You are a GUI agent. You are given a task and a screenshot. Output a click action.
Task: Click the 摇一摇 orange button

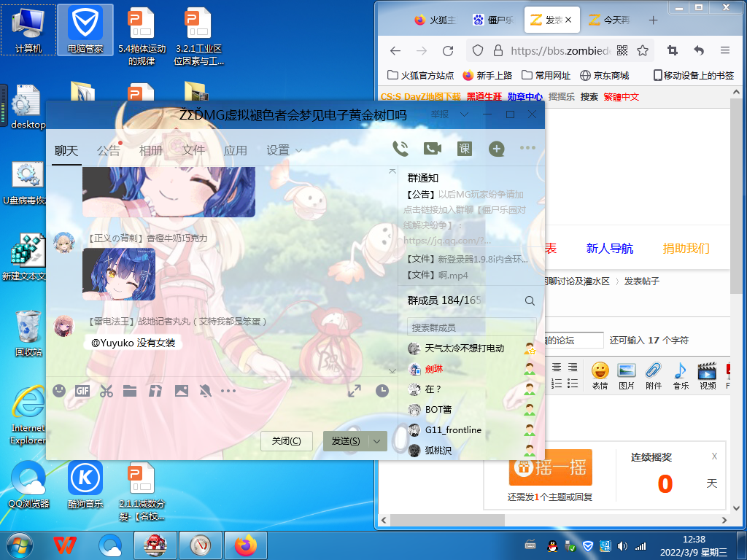coord(551,467)
